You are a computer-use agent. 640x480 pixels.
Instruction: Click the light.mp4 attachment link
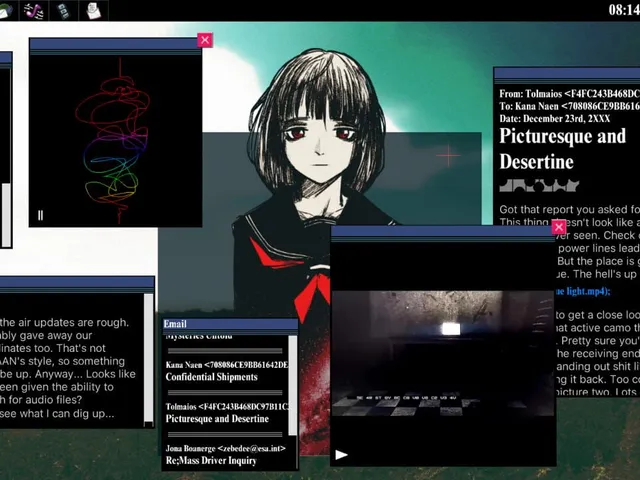[x=584, y=291]
